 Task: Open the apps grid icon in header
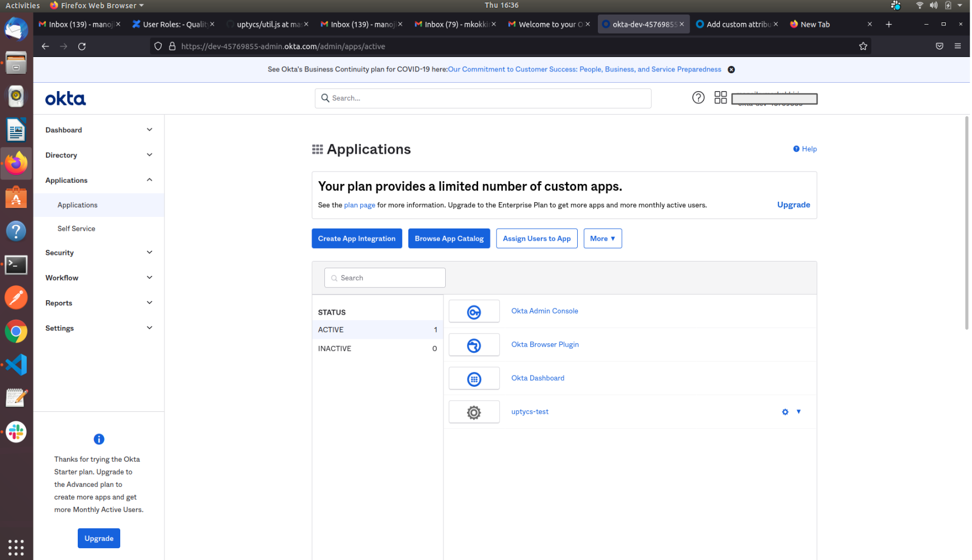pyautogui.click(x=720, y=98)
